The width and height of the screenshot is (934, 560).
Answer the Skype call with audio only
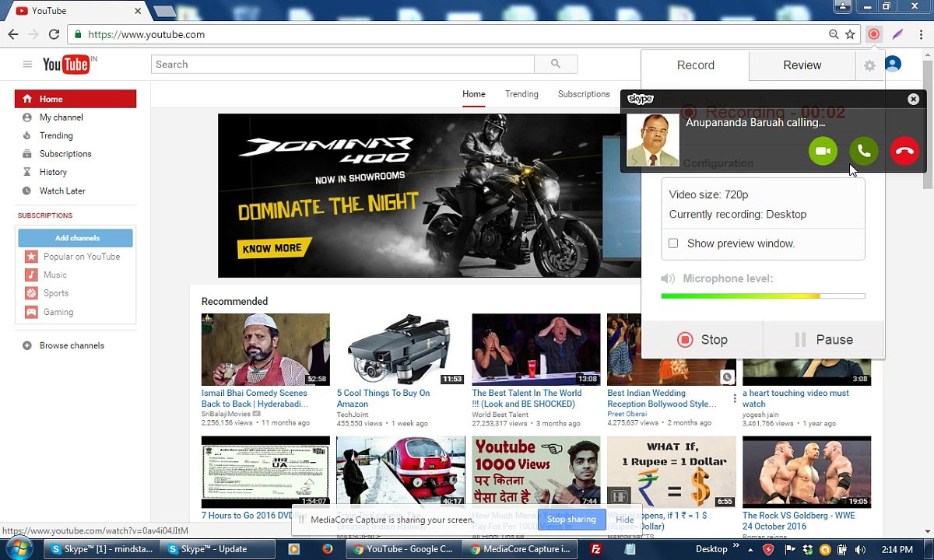[864, 151]
